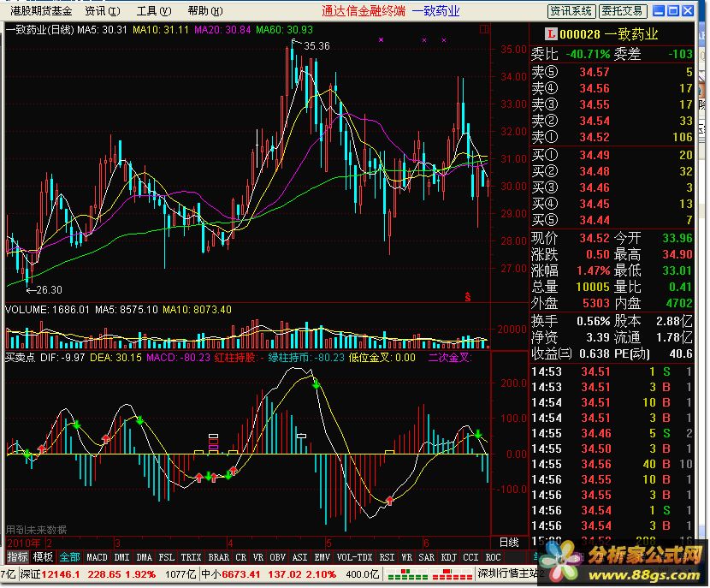Click the 委比 -40.71% value
The width and height of the screenshot is (710, 588).
pyautogui.click(x=588, y=55)
